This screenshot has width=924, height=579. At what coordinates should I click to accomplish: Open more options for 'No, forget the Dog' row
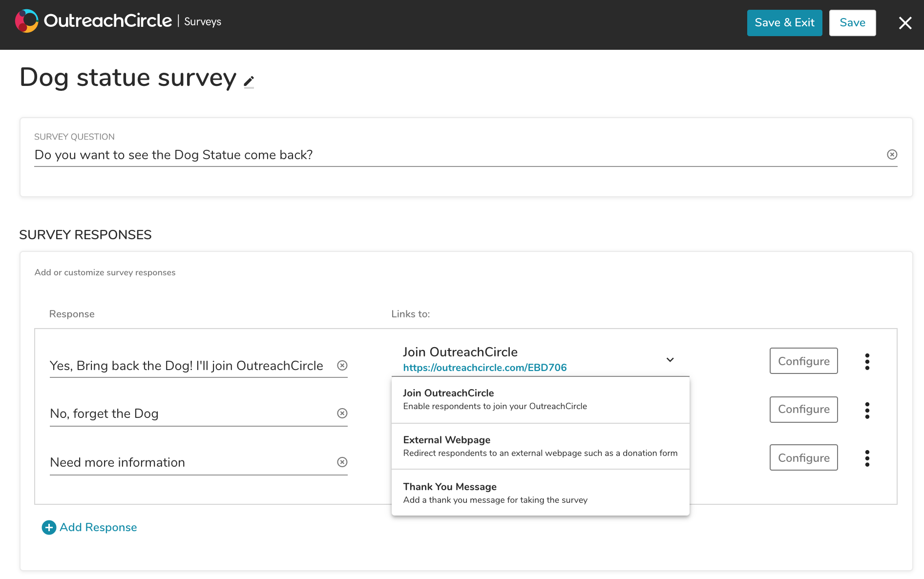(867, 410)
